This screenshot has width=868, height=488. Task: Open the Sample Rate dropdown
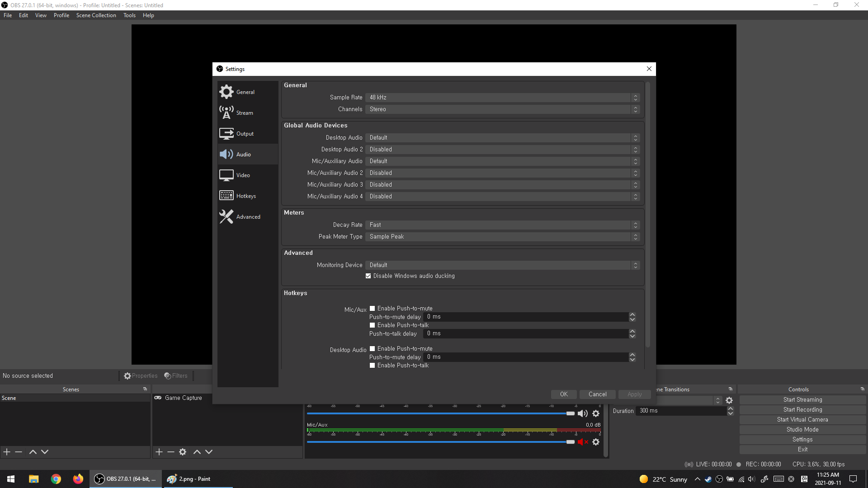point(502,98)
